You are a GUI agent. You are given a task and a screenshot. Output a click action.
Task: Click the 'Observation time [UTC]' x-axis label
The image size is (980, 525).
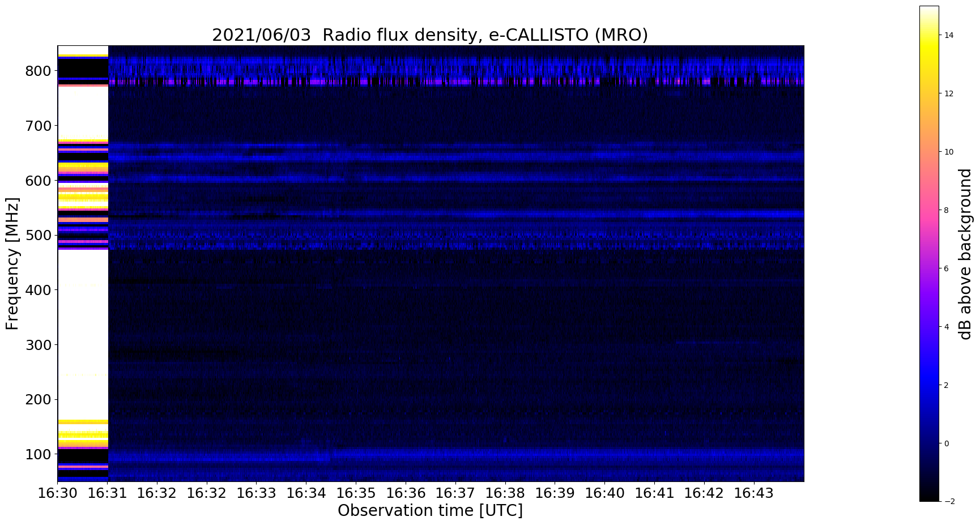430,510
